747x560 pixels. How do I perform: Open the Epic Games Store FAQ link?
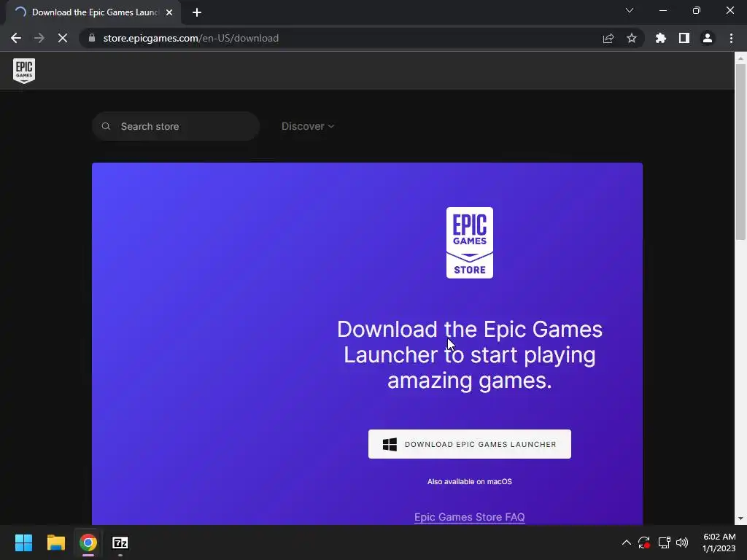pos(470,517)
